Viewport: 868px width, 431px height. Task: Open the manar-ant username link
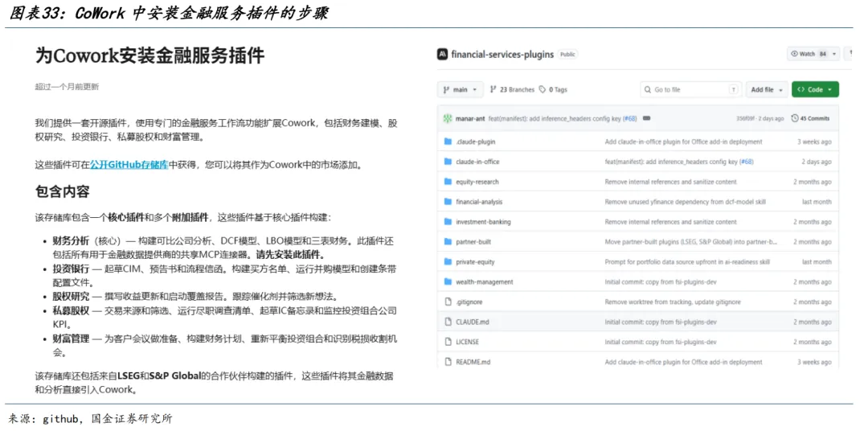(470, 118)
